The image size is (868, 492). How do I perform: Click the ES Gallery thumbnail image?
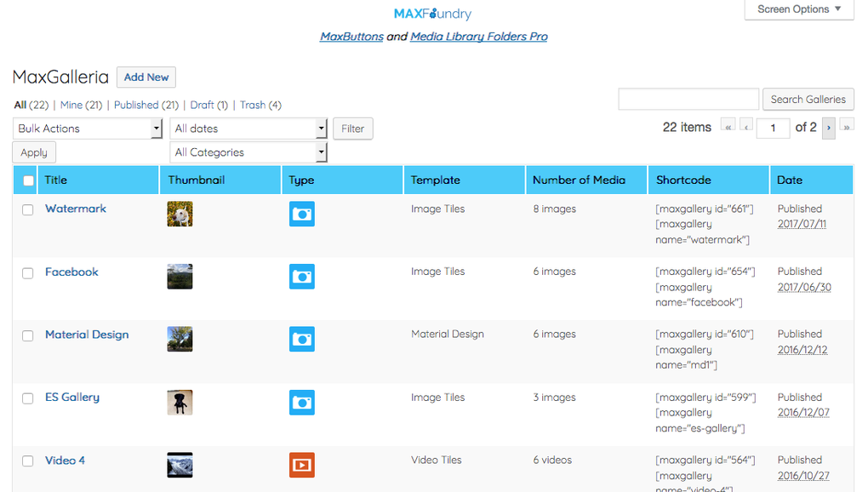click(180, 402)
